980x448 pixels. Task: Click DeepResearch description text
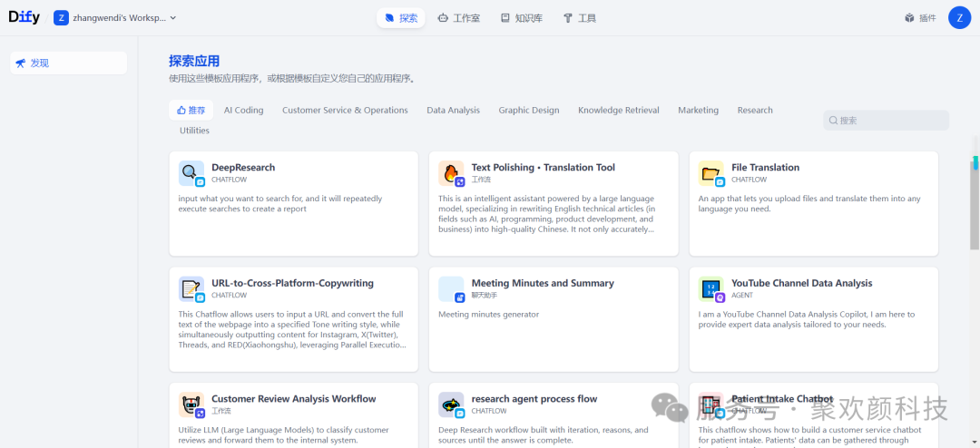coord(280,204)
